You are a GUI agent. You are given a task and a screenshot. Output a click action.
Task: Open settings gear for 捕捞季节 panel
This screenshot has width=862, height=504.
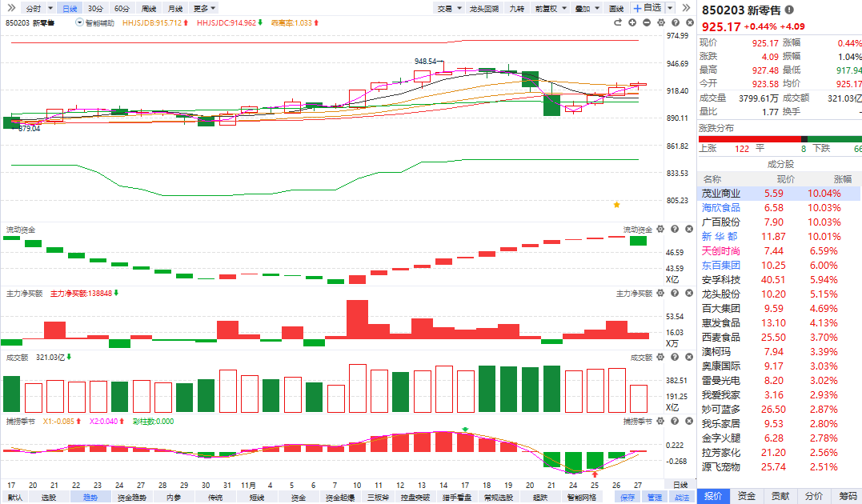tap(660, 421)
